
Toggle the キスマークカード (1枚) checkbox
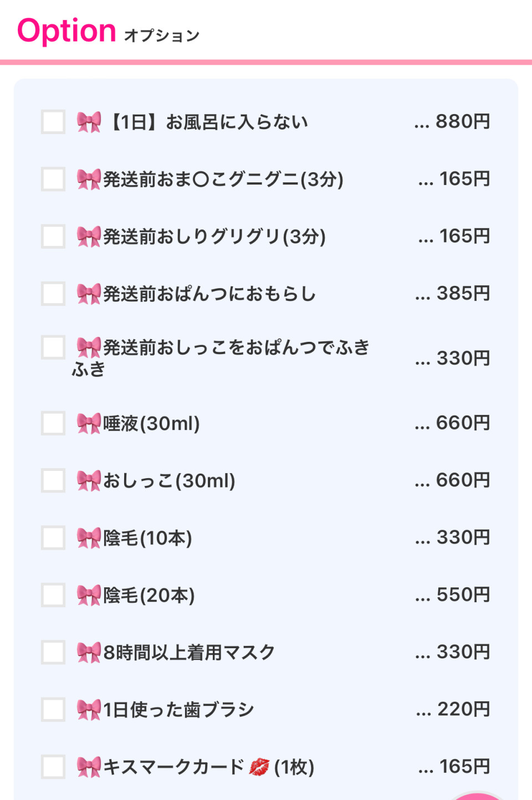point(53,767)
